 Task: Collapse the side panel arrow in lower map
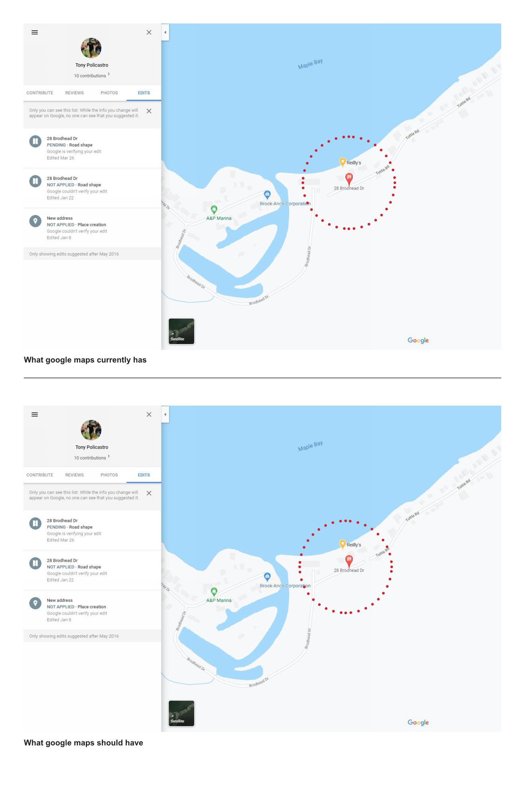click(x=165, y=414)
